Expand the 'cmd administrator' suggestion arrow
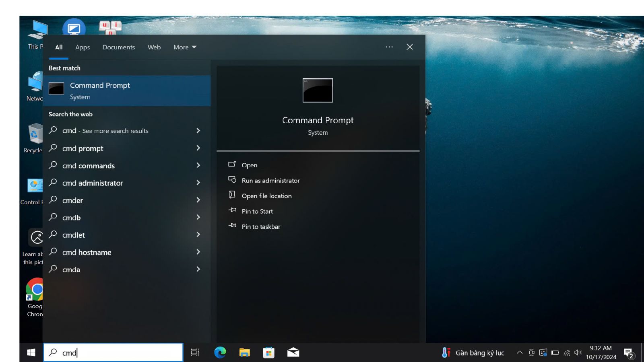 point(198,183)
